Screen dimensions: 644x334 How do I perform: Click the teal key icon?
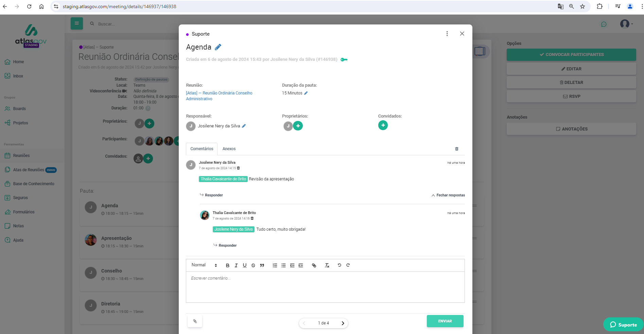coord(344,59)
